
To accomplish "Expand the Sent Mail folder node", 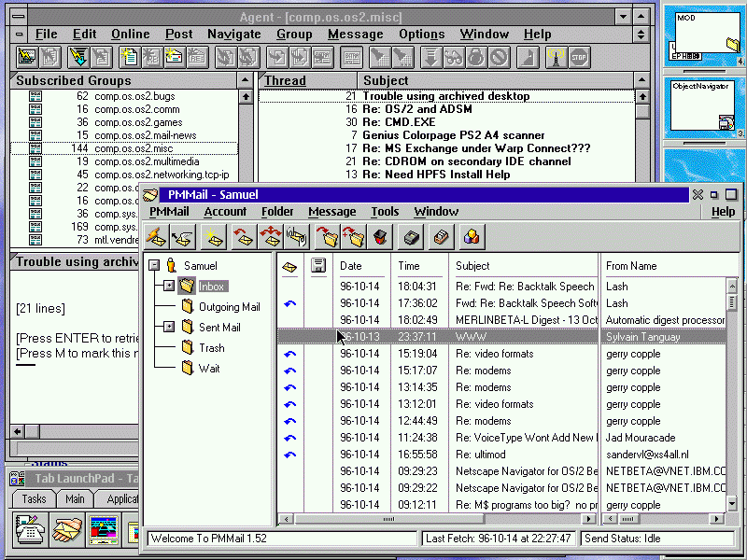I will [169, 327].
